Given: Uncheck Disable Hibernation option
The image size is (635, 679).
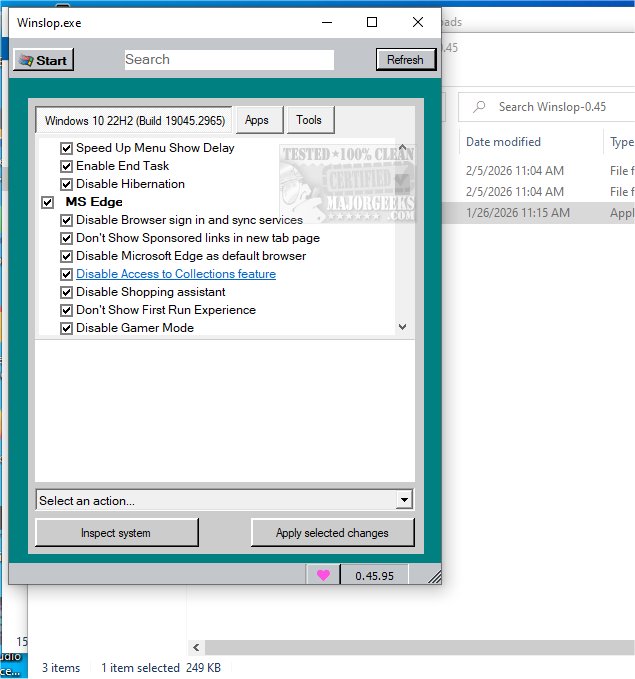Looking at the screenshot, I should coord(66,184).
